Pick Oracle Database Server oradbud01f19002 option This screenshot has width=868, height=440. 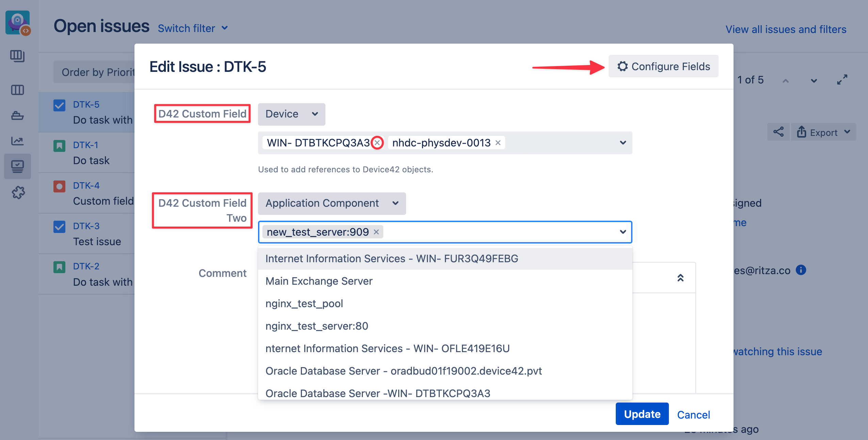[403, 371]
